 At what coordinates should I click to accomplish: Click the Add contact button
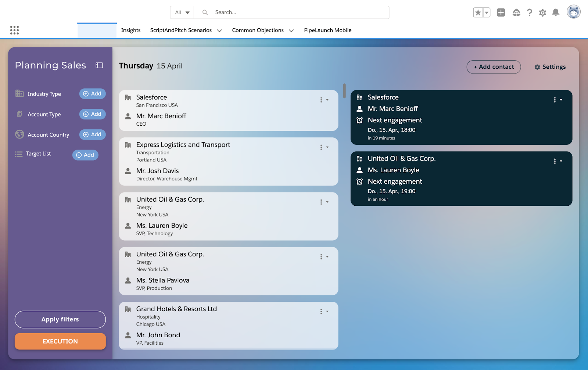point(494,67)
